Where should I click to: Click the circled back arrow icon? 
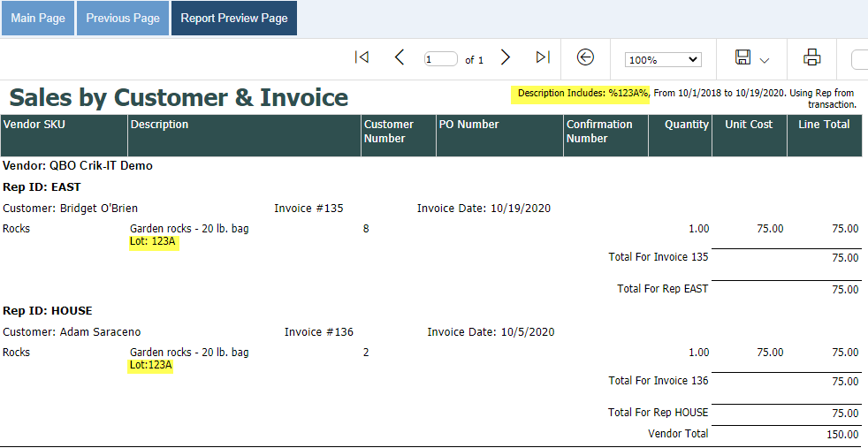click(585, 57)
